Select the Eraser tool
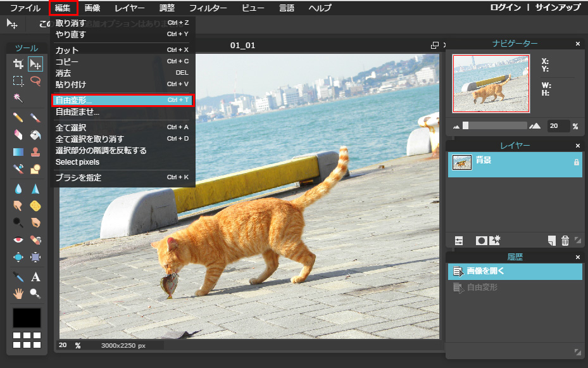 click(18, 135)
